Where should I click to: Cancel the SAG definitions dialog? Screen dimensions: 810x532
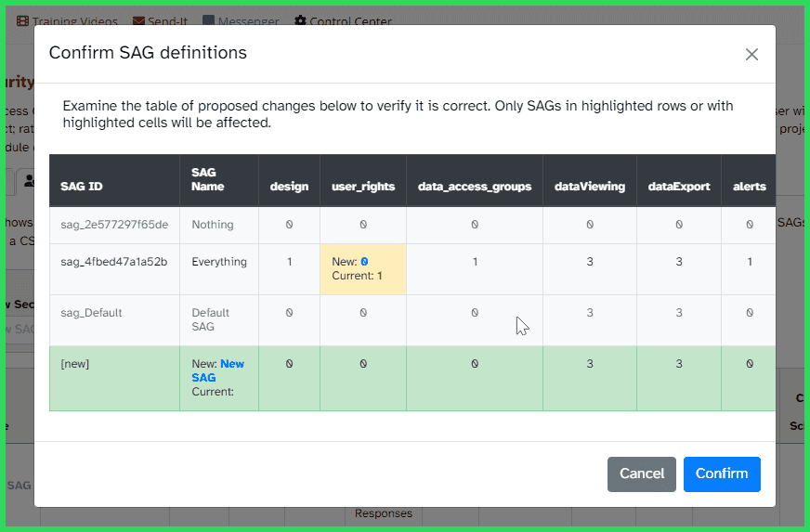pyautogui.click(x=642, y=474)
